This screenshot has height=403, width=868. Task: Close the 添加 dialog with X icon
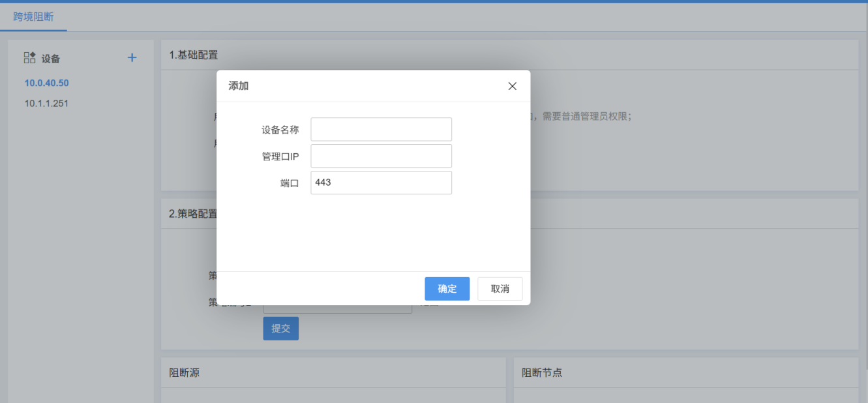click(x=512, y=86)
